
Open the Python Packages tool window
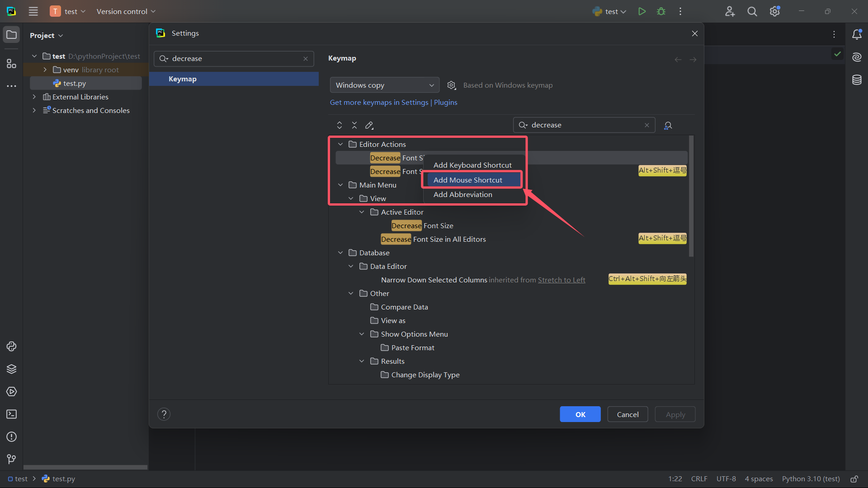point(11,369)
